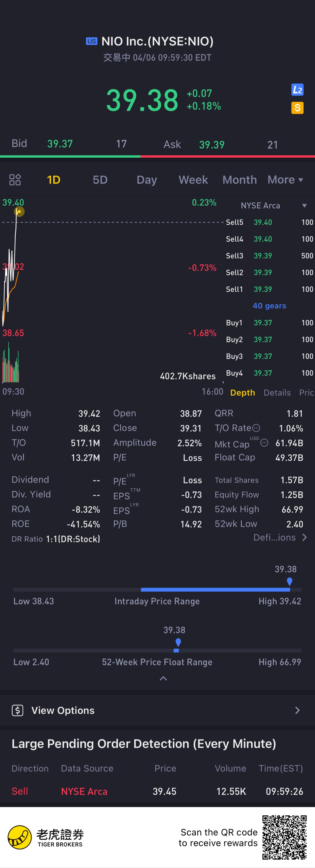Open the NYSE Arca exchange dropdown

tap(274, 206)
